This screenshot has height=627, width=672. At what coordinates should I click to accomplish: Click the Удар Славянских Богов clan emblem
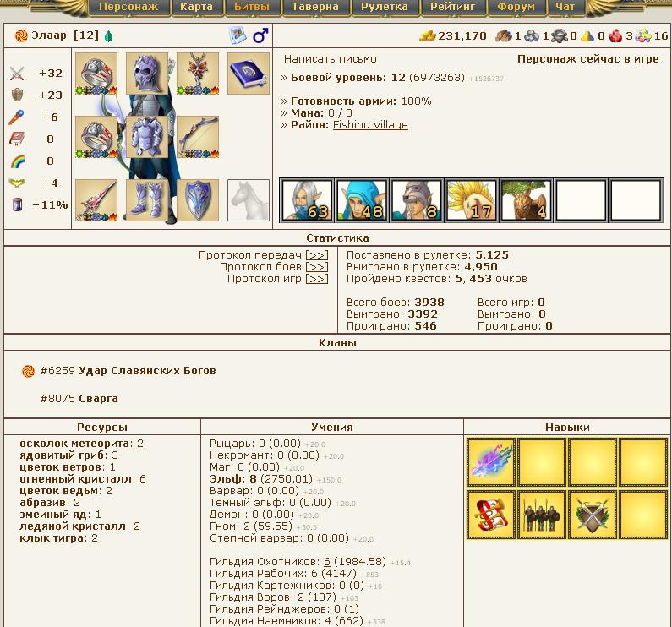28,371
